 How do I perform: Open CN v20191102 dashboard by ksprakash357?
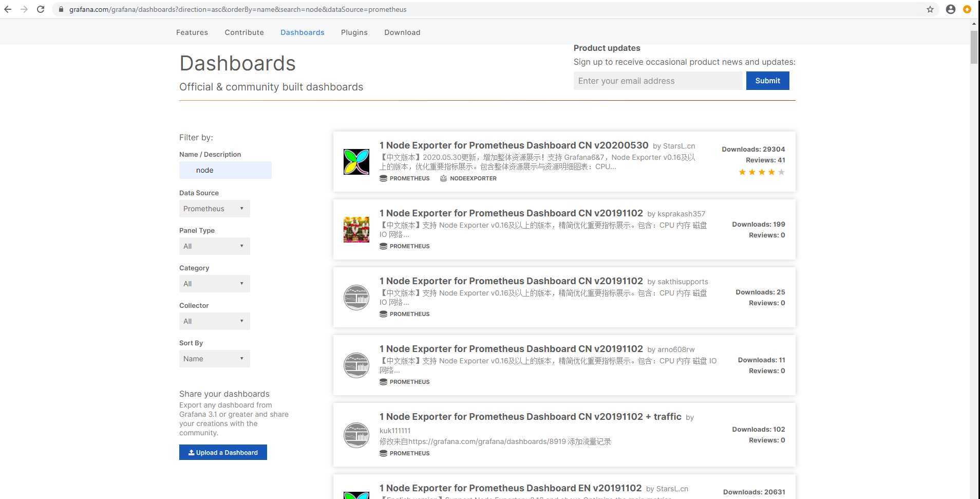coord(511,213)
